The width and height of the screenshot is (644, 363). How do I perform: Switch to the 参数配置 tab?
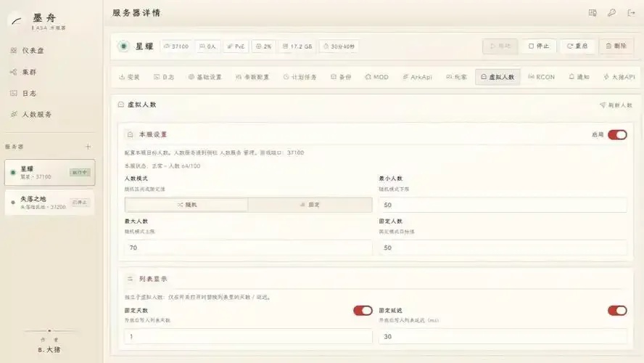[x=252, y=77]
